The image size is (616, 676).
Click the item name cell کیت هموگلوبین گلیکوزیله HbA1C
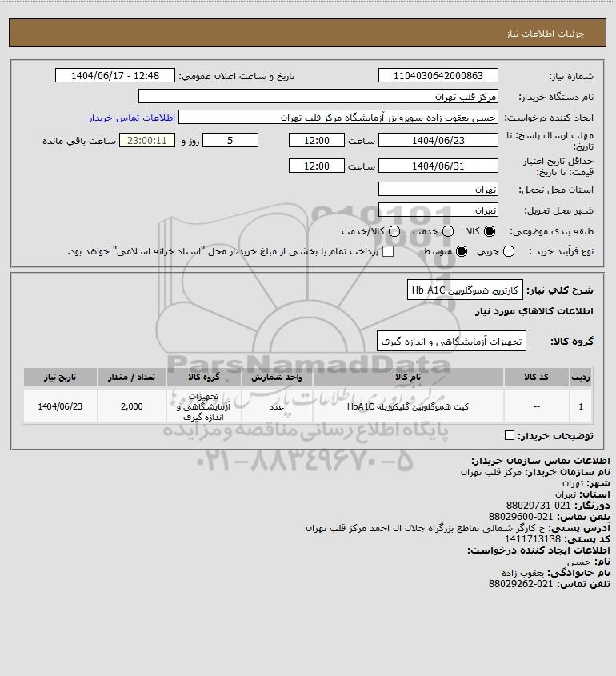[x=408, y=406]
